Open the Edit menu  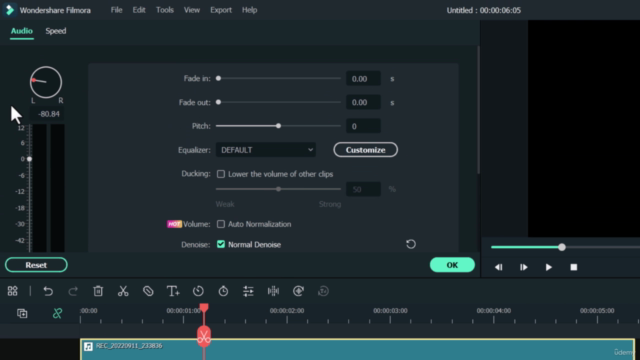point(139,10)
